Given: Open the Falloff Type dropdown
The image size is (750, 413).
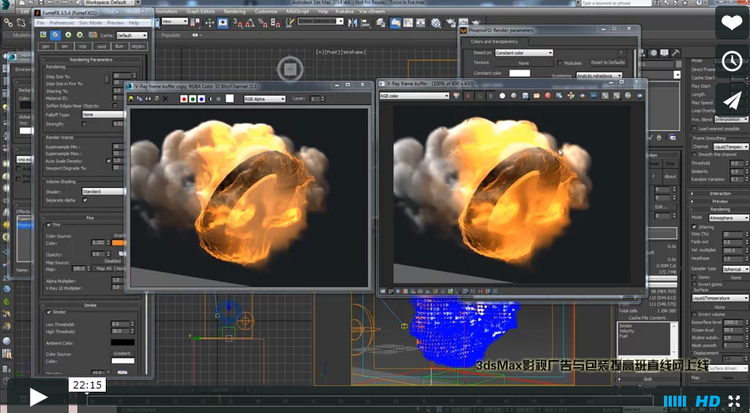Looking at the screenshot, I should 103,115.
